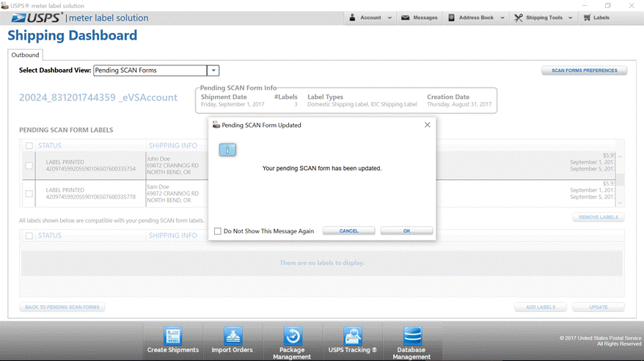Viewport: 644px width, 361px height.
Task: Click the info icon in the dialog
Action: tap(227, 150)
